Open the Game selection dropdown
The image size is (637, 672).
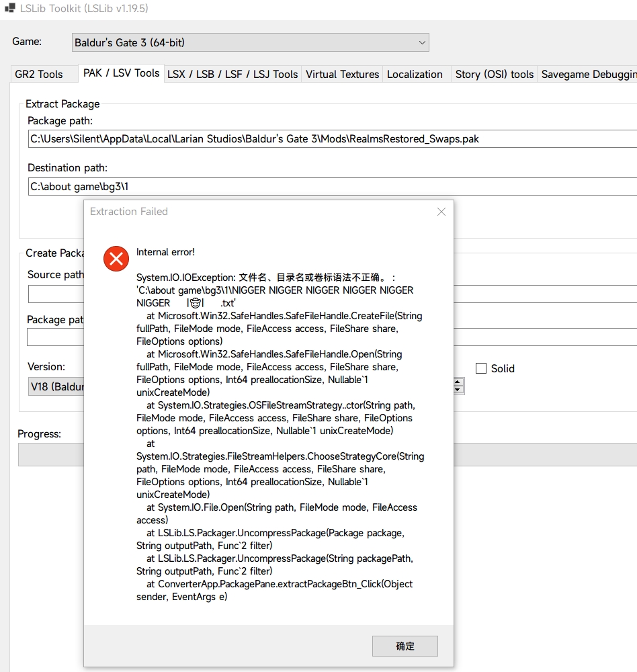[x=251, y=42]
